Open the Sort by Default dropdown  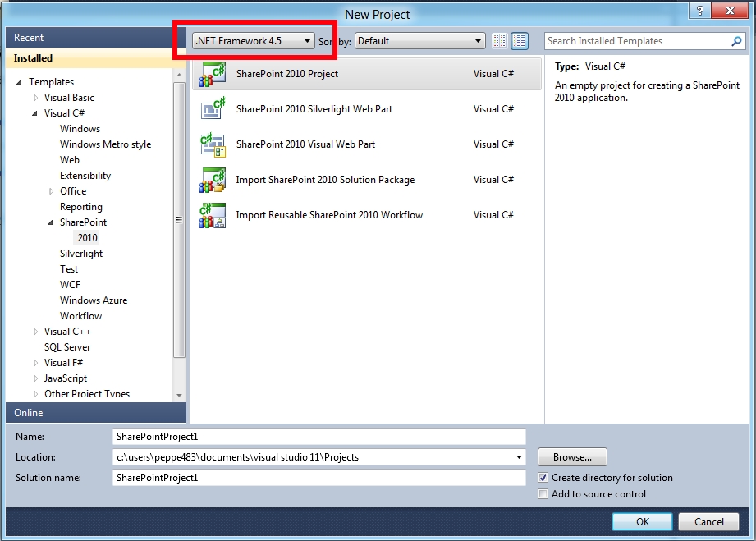pyautogui.click(x=419, y=41)
